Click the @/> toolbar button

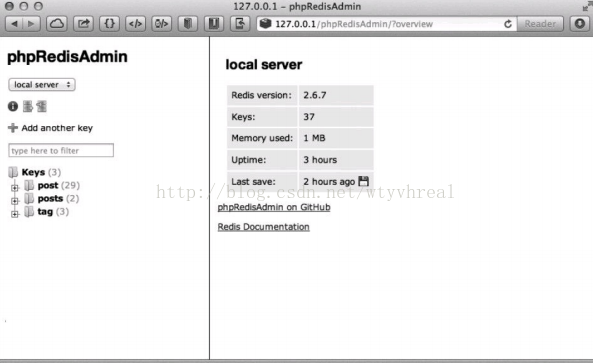[161, 24]
